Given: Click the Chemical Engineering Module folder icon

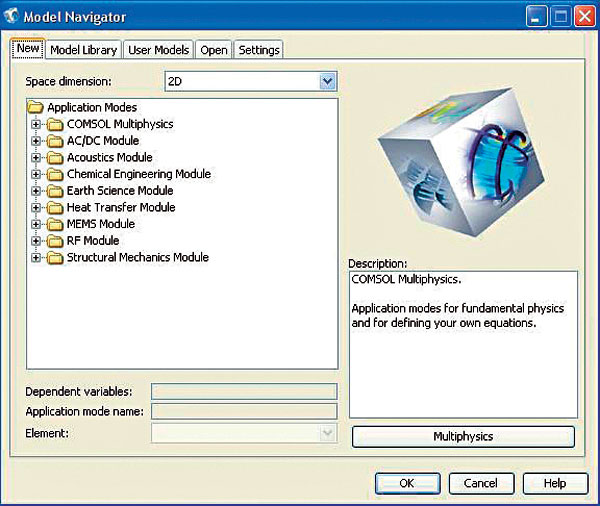Looking at the screenshot, I should click(x=55, y=174).
